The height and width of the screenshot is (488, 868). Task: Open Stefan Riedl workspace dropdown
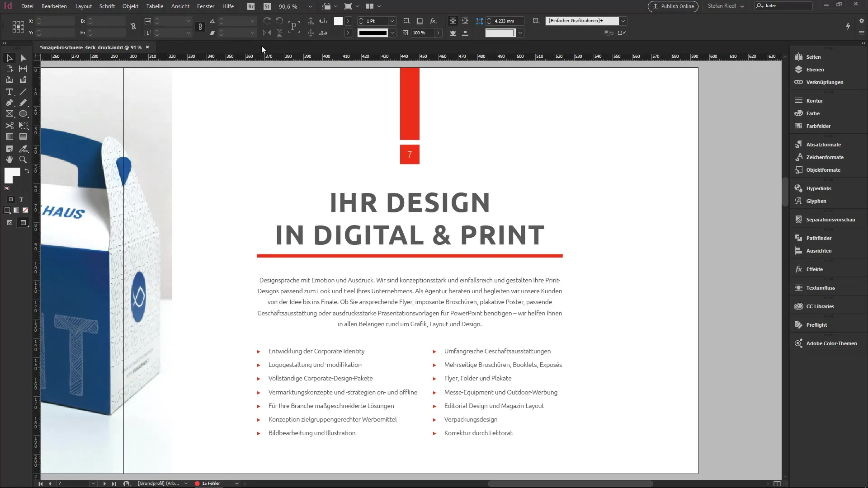pos(726,6)
